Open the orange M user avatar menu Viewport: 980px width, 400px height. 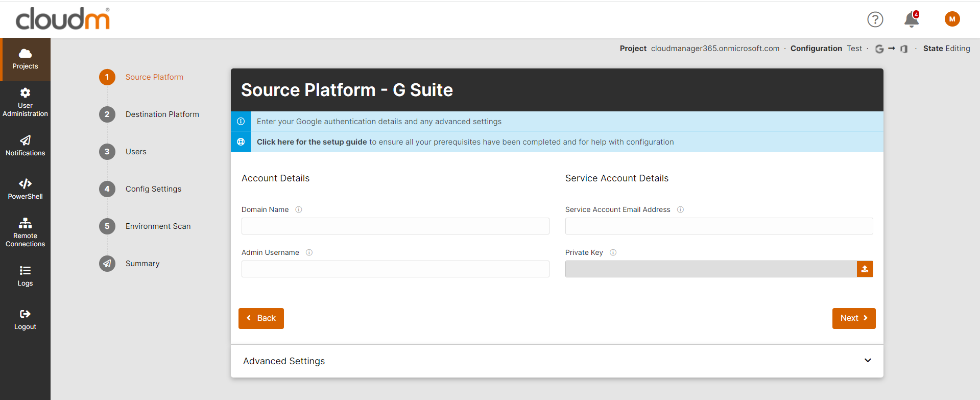(952, 19)
